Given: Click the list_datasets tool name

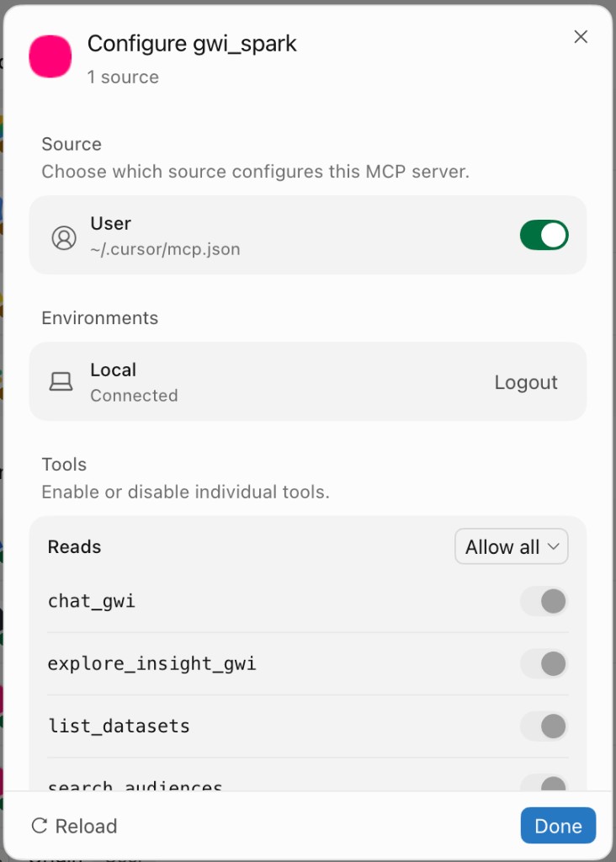Looking at the screenshot, I should click(x=119, y=726).
